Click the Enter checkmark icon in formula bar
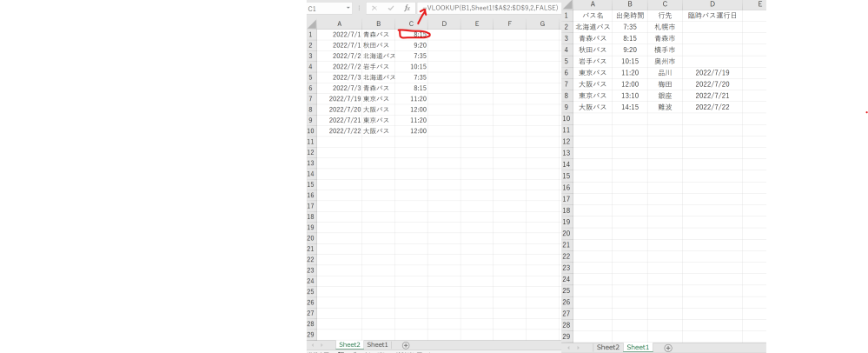The image size is (868, 353). point(390,8)
